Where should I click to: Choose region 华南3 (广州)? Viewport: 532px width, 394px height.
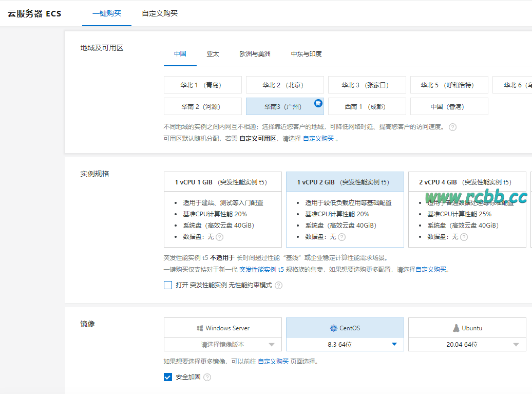pos(284,106)
